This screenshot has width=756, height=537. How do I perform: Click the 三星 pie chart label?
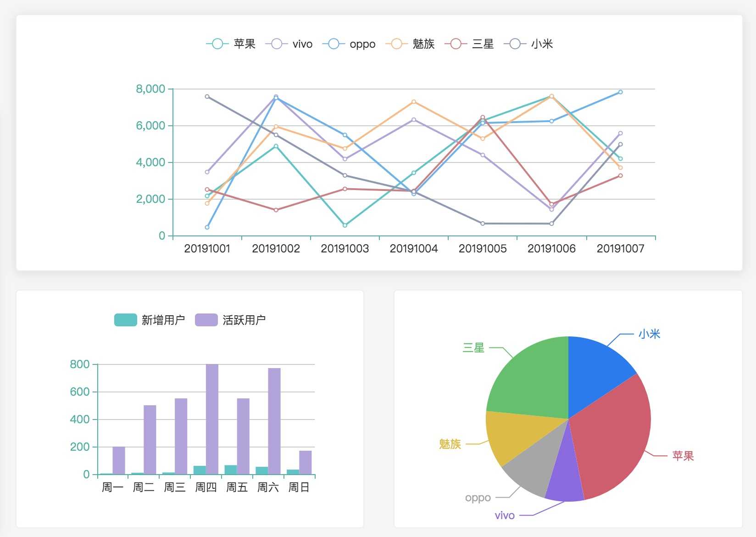tap(473, 348)
